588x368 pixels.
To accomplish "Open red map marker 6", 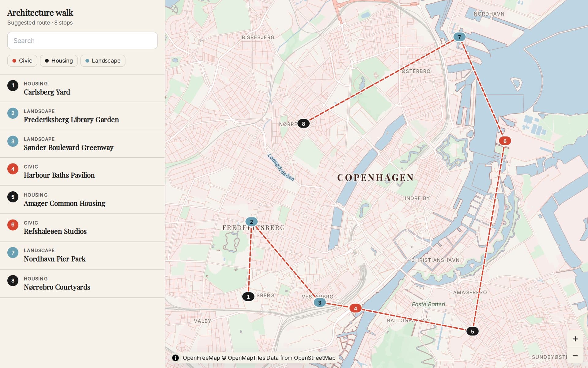I will [x=505, y=141].
